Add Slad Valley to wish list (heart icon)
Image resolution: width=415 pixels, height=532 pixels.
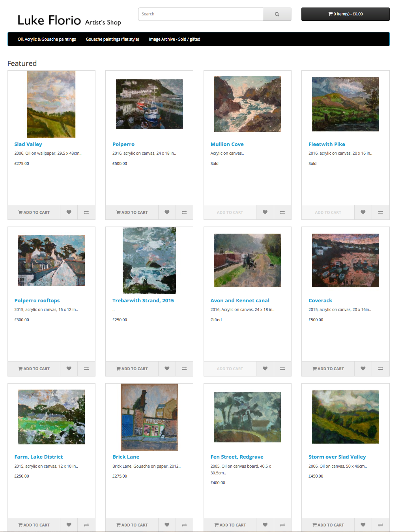pyautogui.click(x=69, y=212)
